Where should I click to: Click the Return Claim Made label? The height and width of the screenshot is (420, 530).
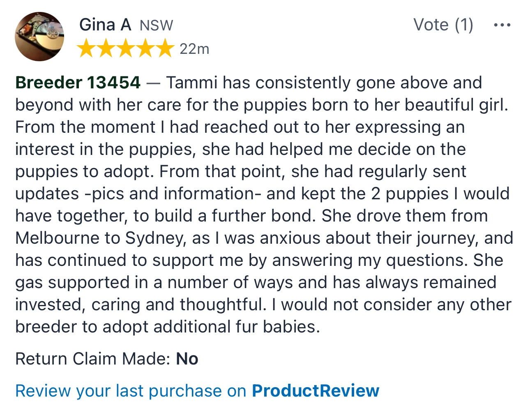point(93,359)
